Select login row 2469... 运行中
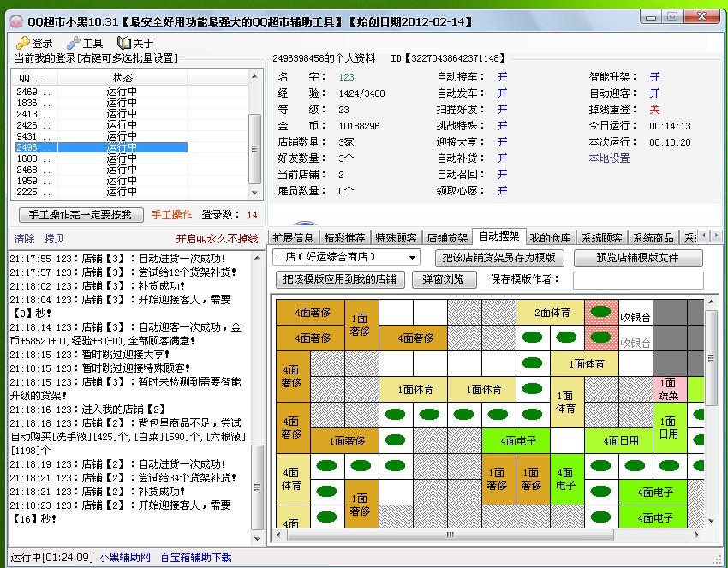 130,92
